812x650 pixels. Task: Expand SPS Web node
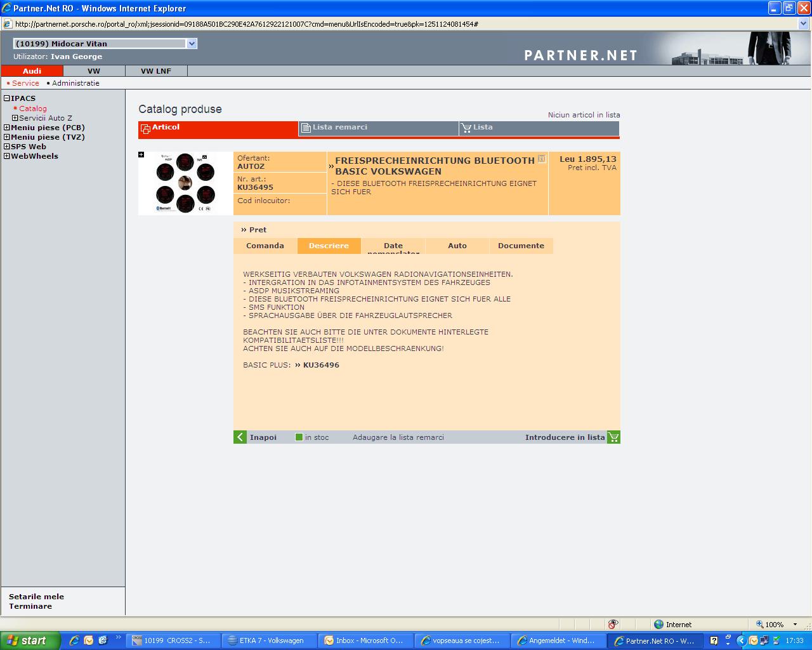click(x=7, y=147)
